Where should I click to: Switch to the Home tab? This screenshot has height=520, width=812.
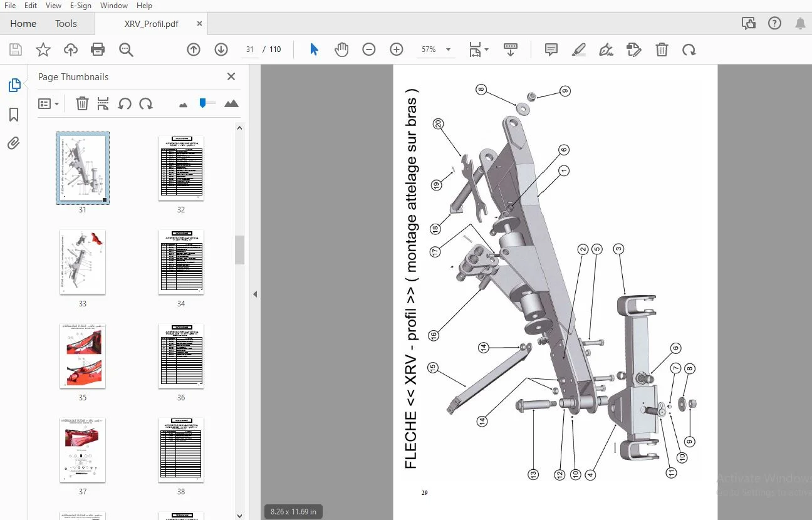click(x=23, y=24)
